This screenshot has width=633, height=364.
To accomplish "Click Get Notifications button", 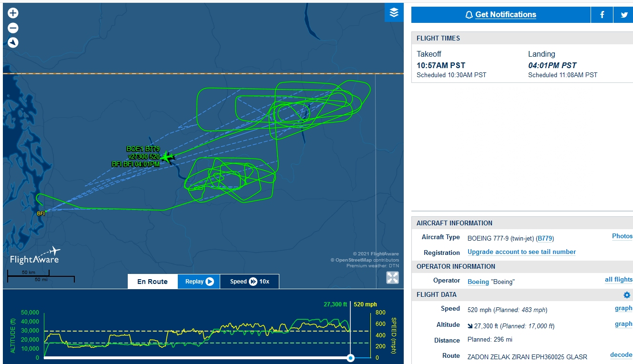I will [x=501, y=15].
